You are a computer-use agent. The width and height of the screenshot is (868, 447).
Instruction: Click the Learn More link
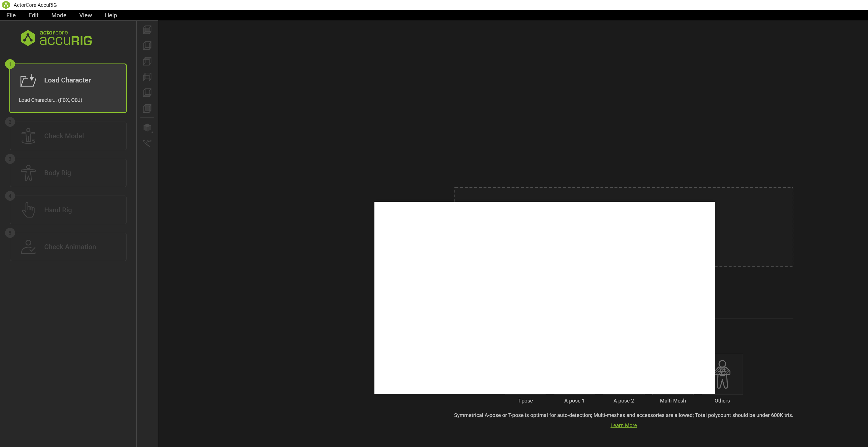[623, 425]
